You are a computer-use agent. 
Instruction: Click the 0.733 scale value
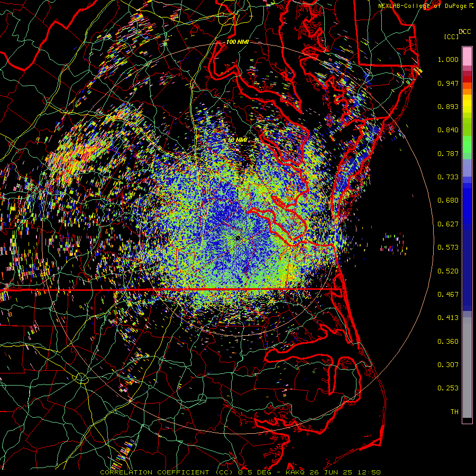click(448, 177)
